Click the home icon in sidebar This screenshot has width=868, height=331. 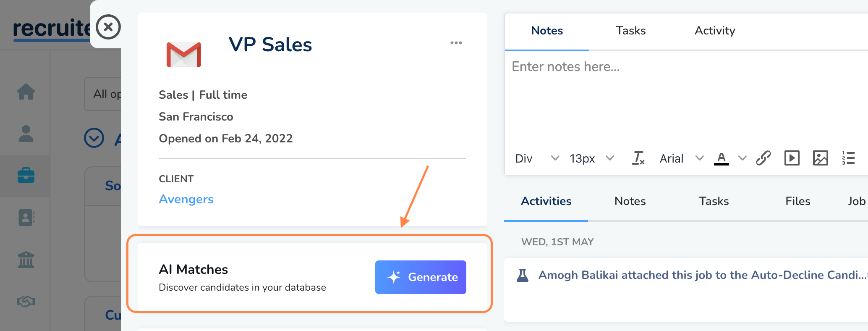26,92
